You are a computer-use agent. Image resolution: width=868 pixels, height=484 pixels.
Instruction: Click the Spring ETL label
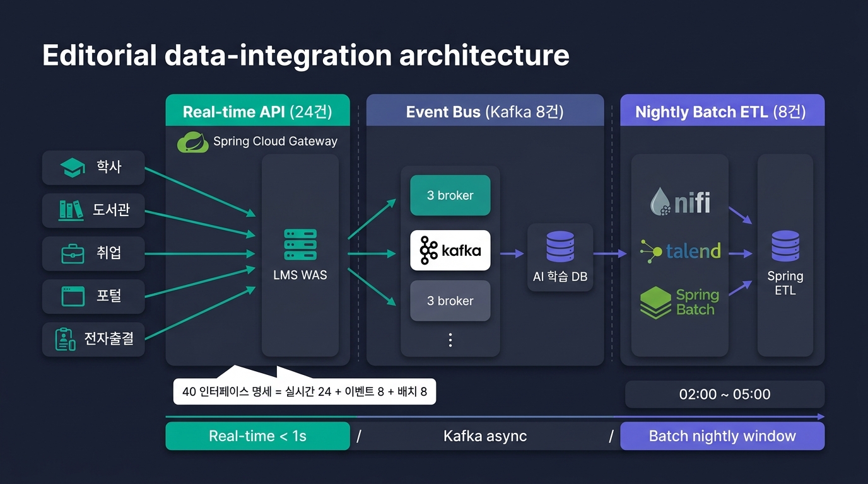point(785,283)
